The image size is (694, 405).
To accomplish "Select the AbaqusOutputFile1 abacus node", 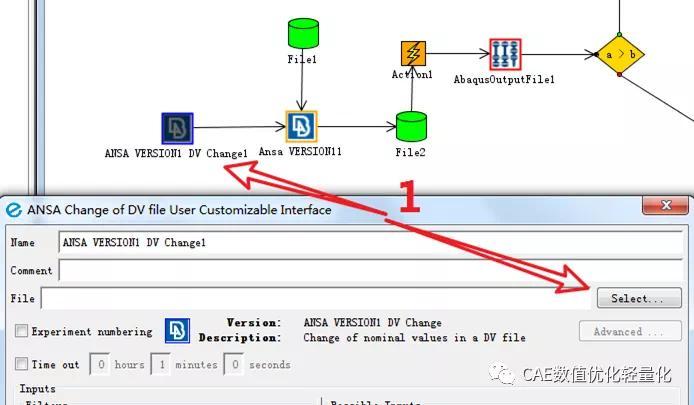I will 505,54.
